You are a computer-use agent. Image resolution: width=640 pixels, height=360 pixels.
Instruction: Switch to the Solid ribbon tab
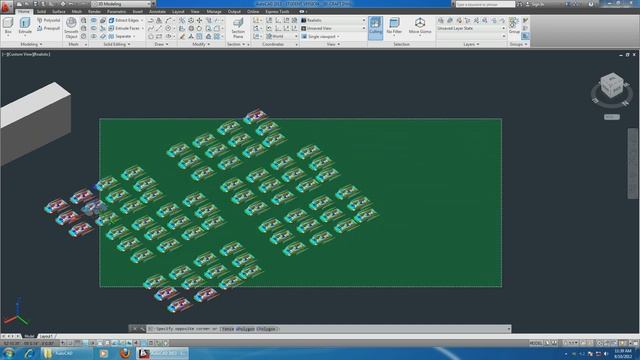41,11
